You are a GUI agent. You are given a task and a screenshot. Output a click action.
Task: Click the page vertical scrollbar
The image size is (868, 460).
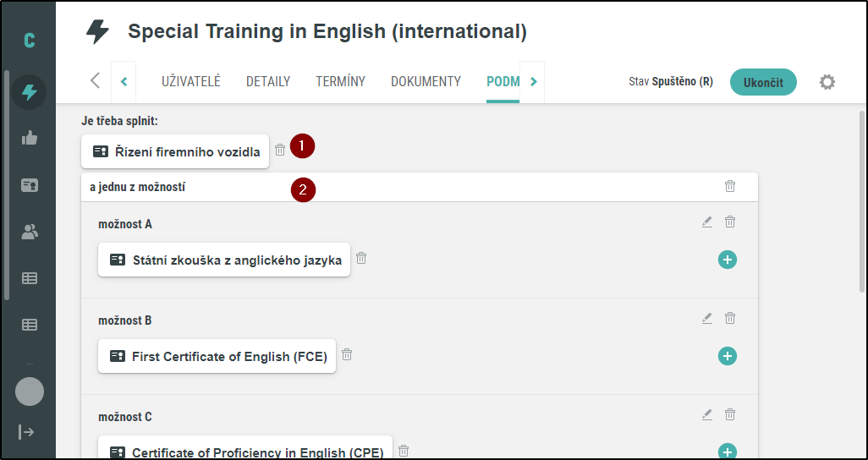pos(861,202)
